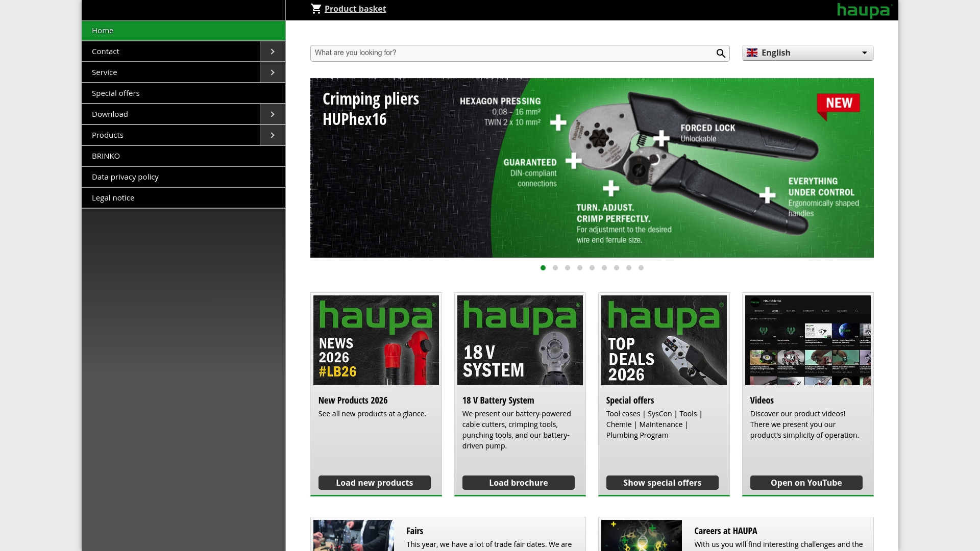Click the 18 V System image tile
This screenshot has width=980, height=551.
pyautogui.click(x=520, y=340)
